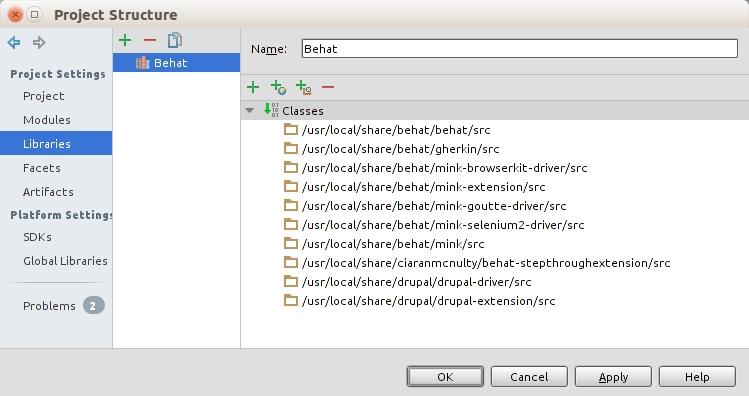Open the Artifacts settings section
Screen dimensions: 749x396
tap(48, 192)
